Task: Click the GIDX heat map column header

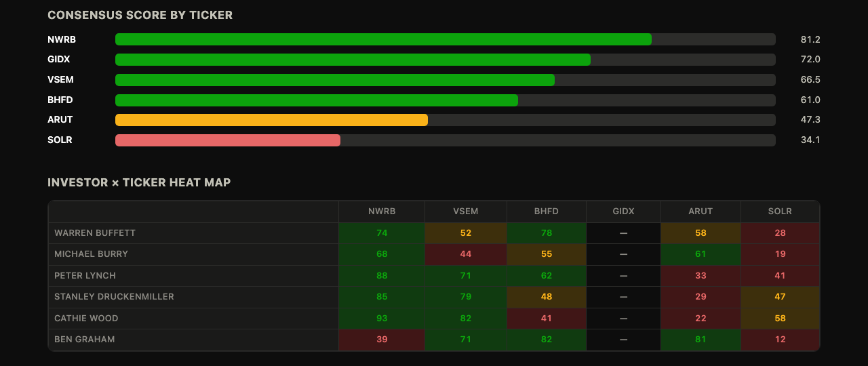Action: [x=624, y=211]
